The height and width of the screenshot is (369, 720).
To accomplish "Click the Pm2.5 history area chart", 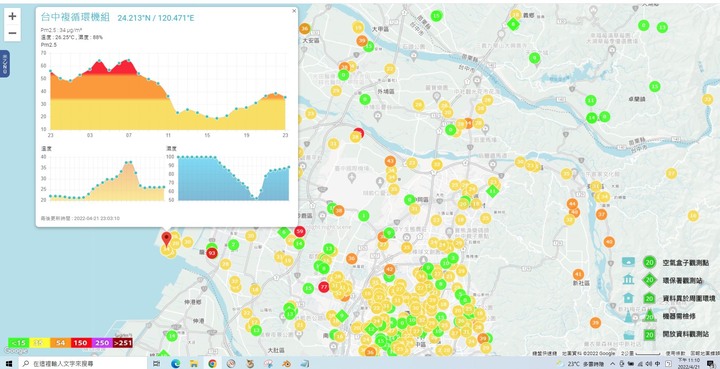I will pos(168,91).
